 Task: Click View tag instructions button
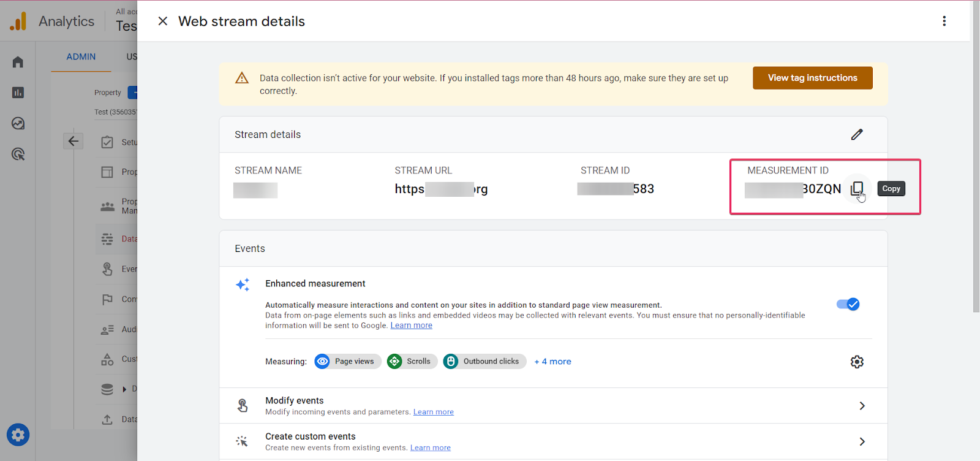(812, 78)
